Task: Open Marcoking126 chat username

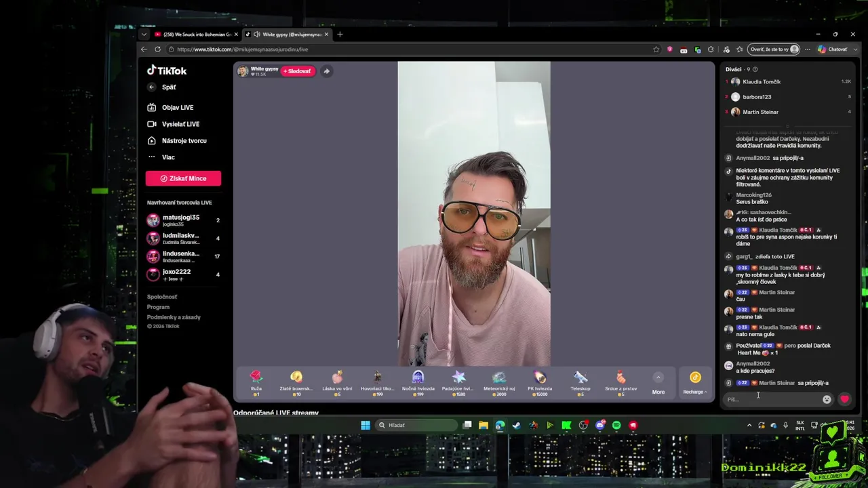Action: click(753, 195)
